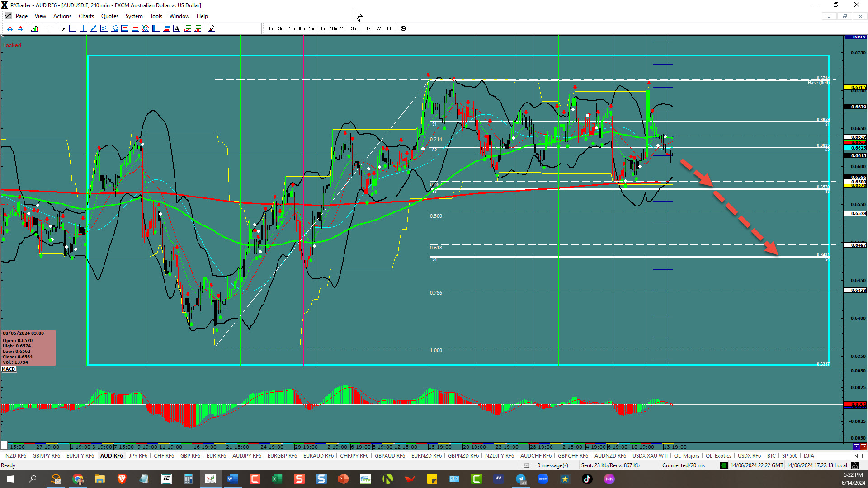Click the OHLC info box for 08/05/2024
The height and width of the screenshot is (488, 868).
(x=28, y=347)
